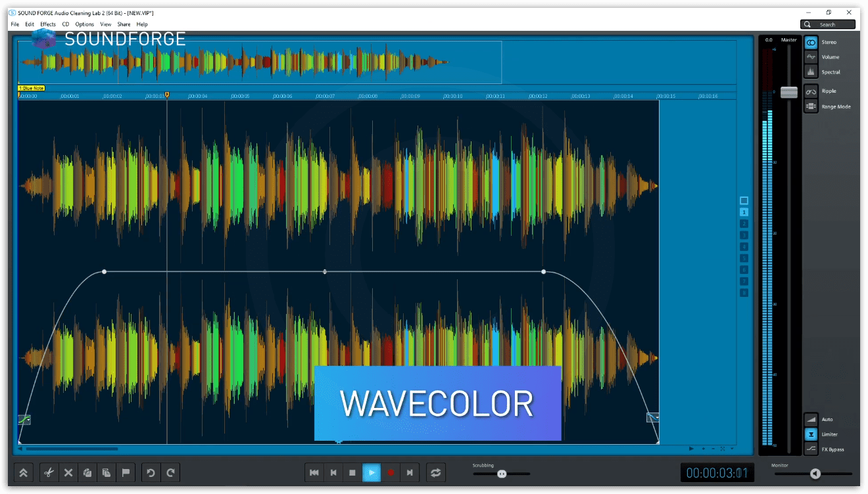Click the timecode display 00:00:03:01

(x=717, y=472)
